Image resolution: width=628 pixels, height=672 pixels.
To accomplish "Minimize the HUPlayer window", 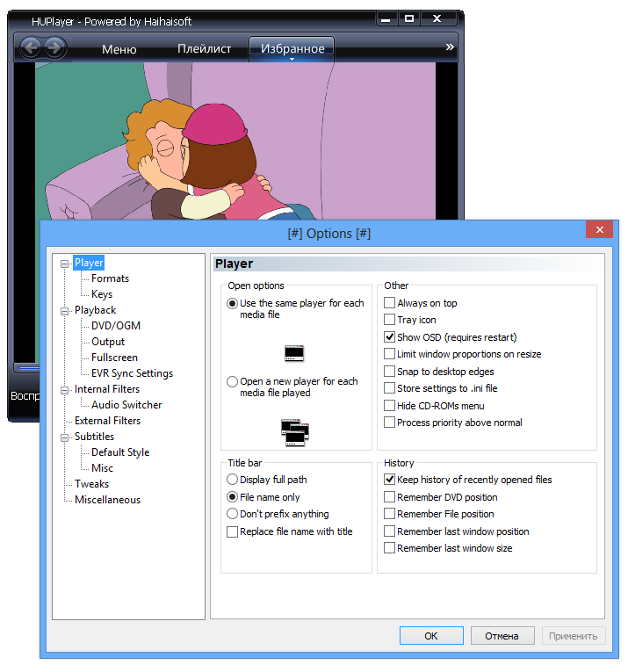I will [x=386, y=18].
